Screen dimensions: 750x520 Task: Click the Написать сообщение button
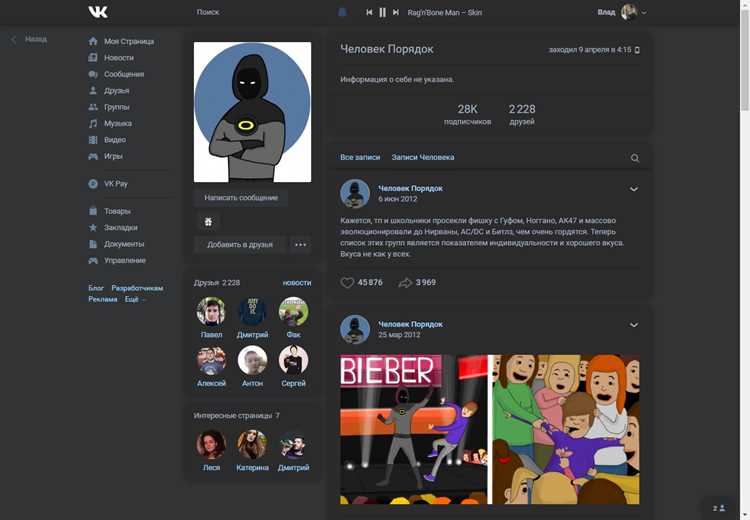tap(241, 198)
